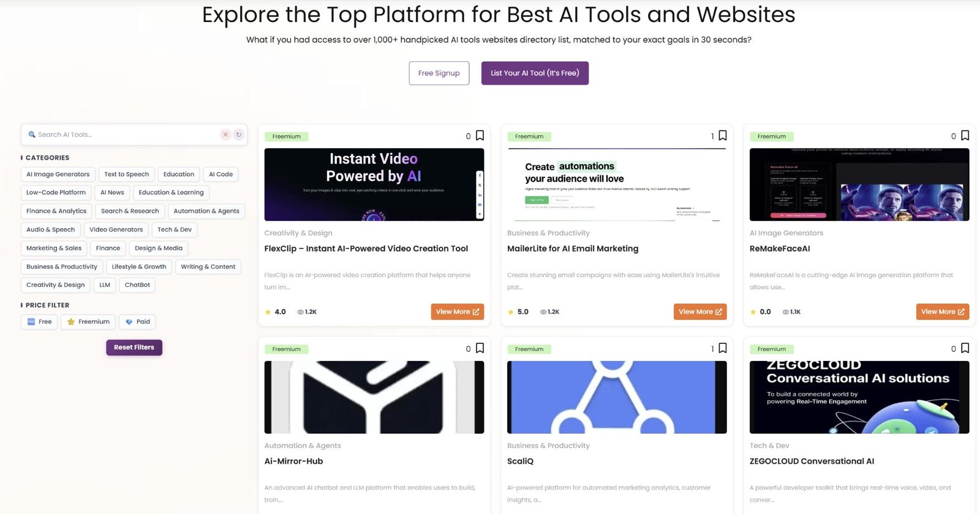Select the Creativity & Design category chip
The image size is (980, 514).
click(x=56, y=285)
